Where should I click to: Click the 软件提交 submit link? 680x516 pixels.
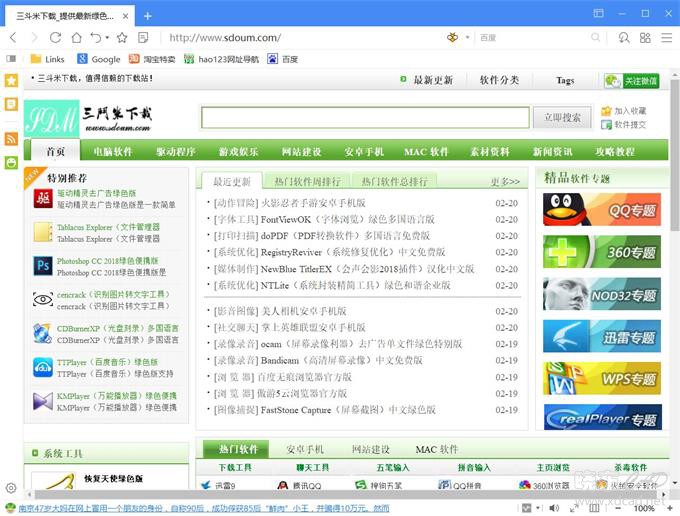point(624,125)
